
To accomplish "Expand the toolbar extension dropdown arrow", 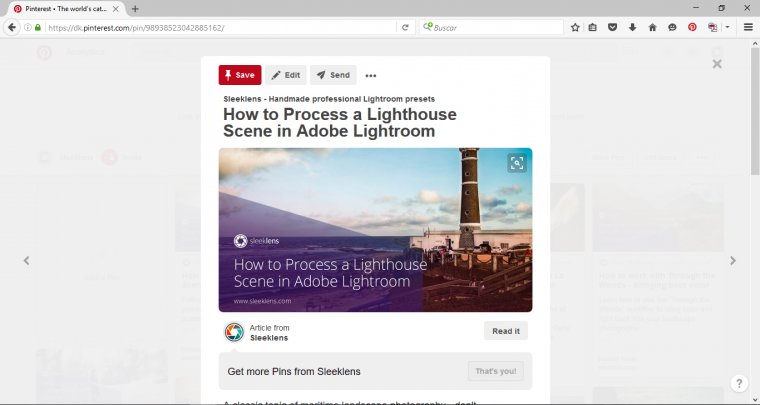I will point(728,28).
